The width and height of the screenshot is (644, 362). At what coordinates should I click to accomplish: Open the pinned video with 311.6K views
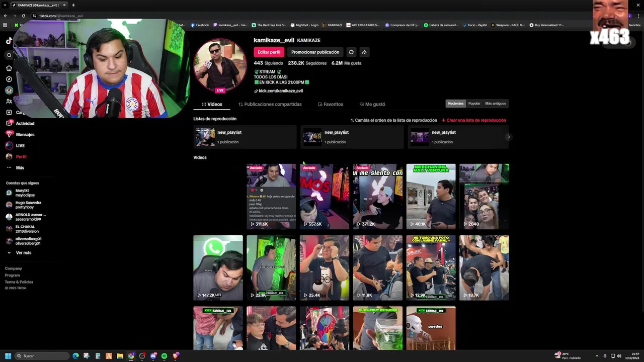[271, 197]
